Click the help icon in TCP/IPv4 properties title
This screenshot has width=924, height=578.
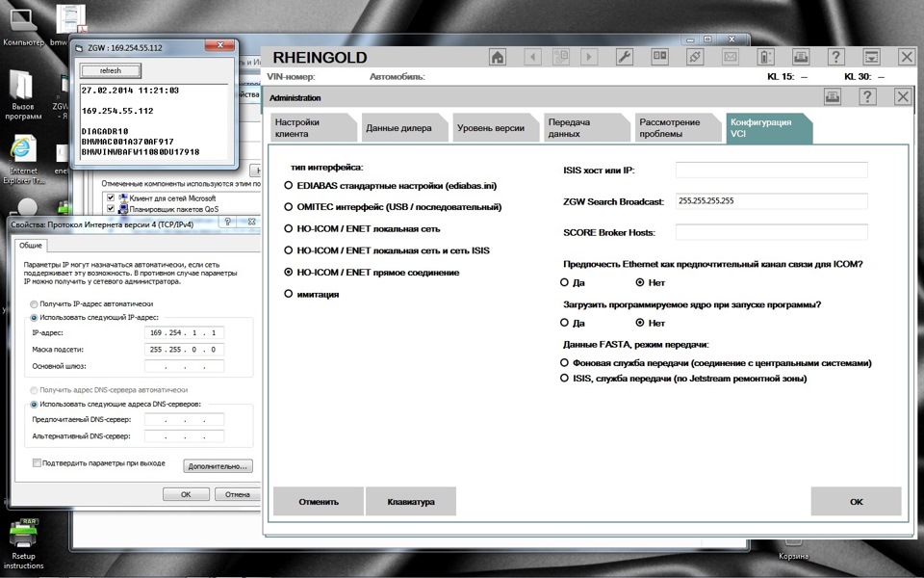(228, 222)
